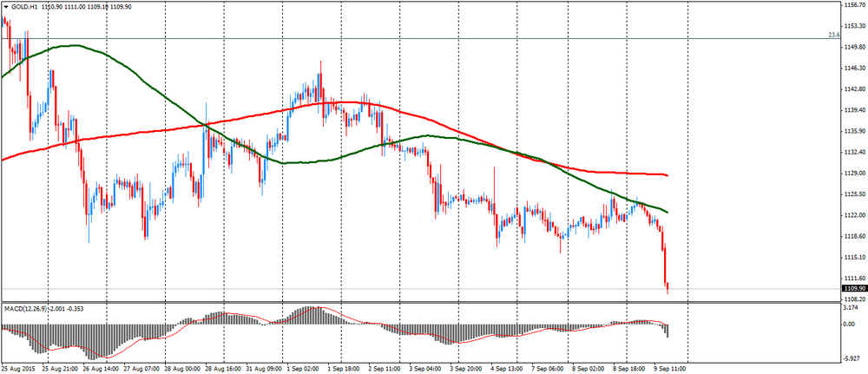Click the 7 Sep 06:00 time label
868x374 pixels.
(548, 367)
